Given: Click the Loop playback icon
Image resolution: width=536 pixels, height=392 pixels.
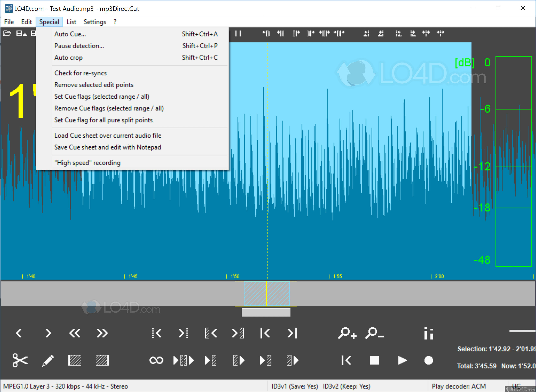Looking at the screenshot, I should pos(157,360).
